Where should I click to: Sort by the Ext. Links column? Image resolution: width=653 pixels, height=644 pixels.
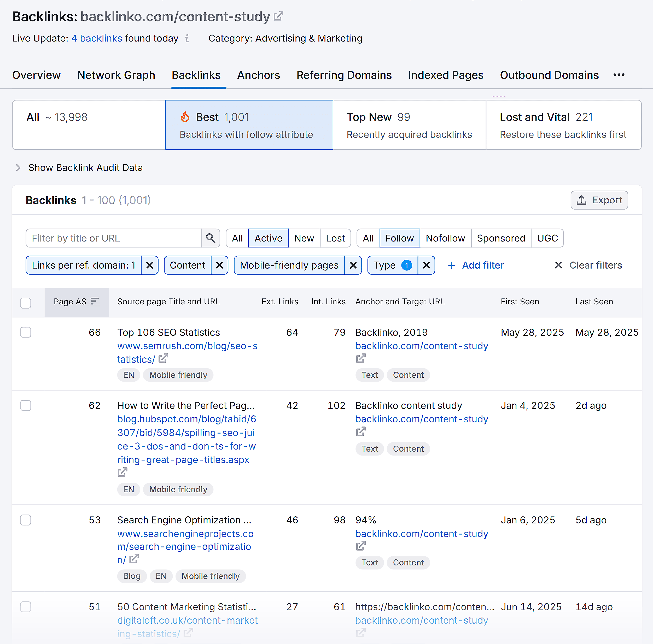[x=280, y=302]
